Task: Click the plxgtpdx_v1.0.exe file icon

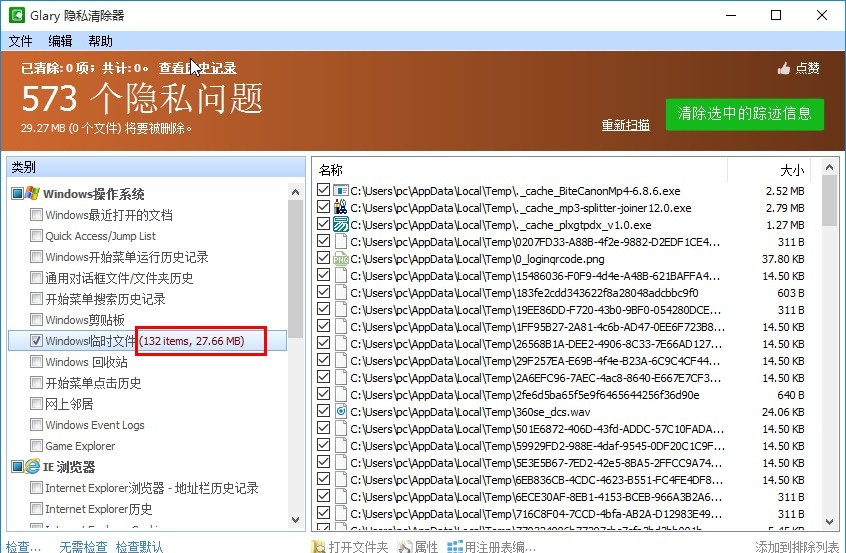Action: pos(340,224)
